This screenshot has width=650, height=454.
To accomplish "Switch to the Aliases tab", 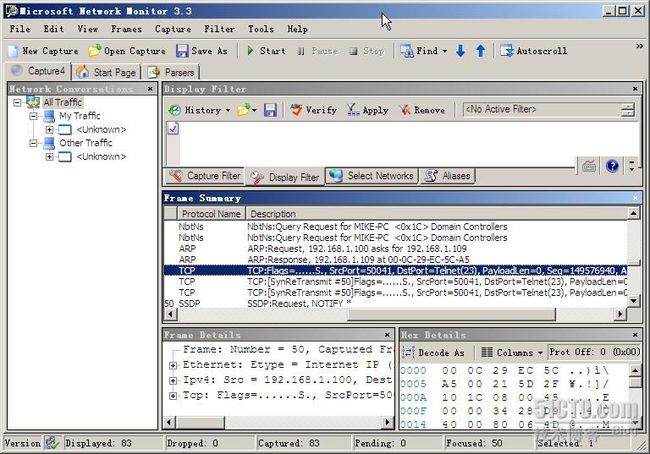I will click(x=448, y=176).
